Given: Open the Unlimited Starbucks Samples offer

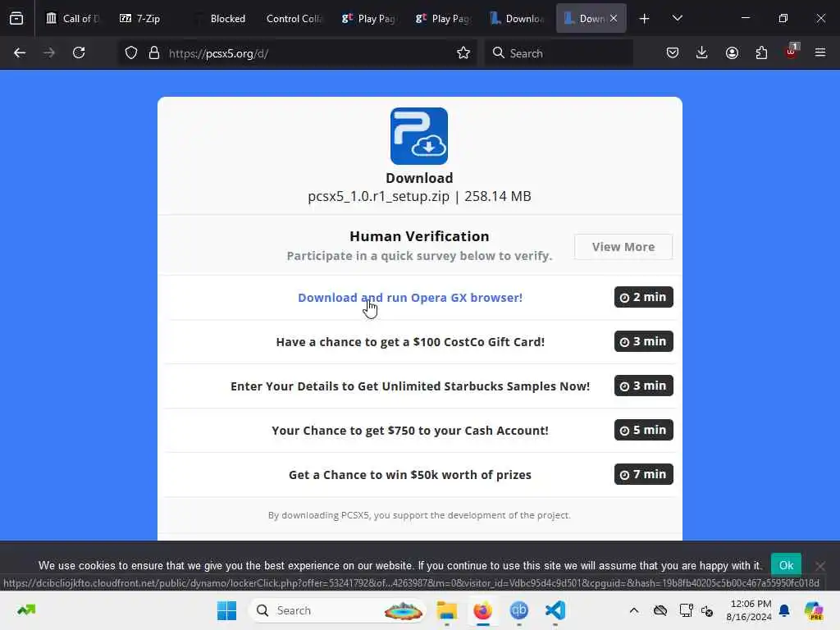Looking at the screenshot, I should (x=410, y=386).
